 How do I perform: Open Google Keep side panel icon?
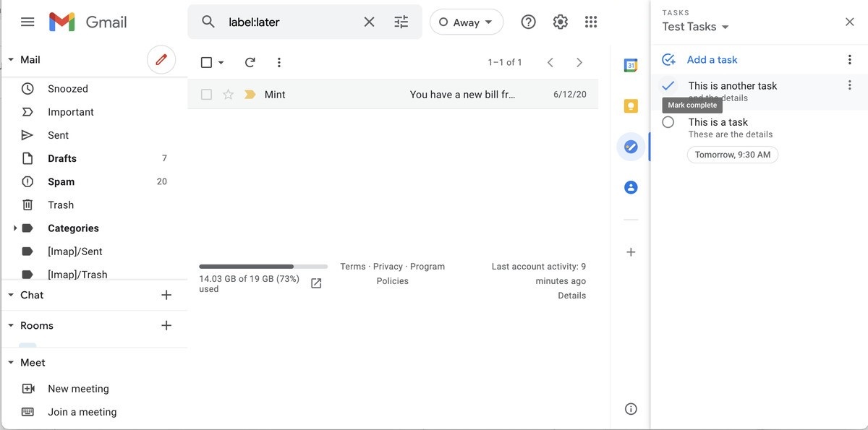coord(630,106)
